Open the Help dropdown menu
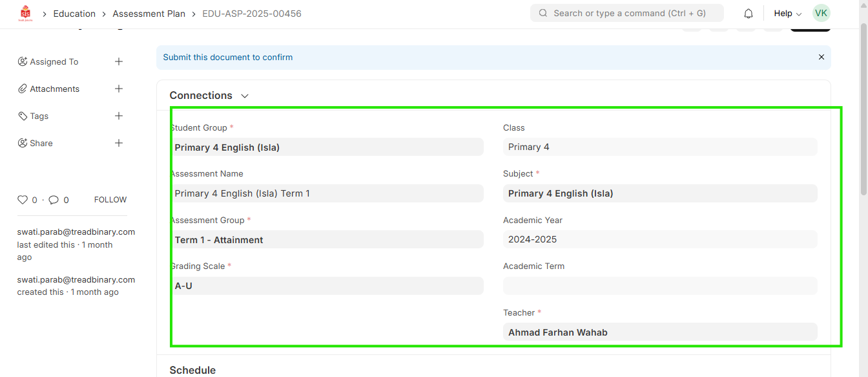This screenshot has height=377, width=868. tap(787, 14)
